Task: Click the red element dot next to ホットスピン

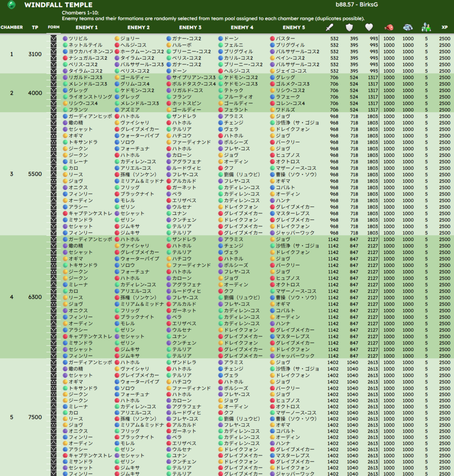Action: pyautogui.click(x=169, y=103)
